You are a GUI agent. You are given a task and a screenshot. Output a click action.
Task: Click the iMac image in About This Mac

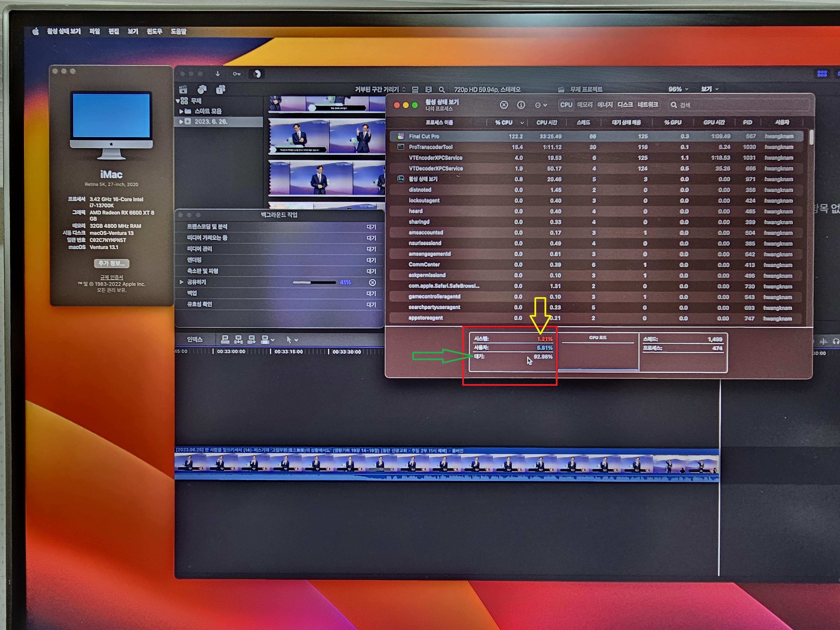point(111,125)
